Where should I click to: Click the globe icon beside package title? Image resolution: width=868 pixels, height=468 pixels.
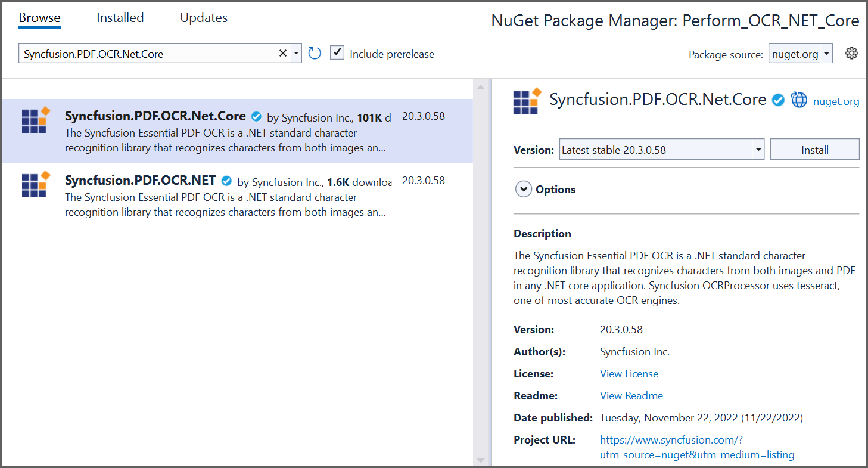[798, 100]
